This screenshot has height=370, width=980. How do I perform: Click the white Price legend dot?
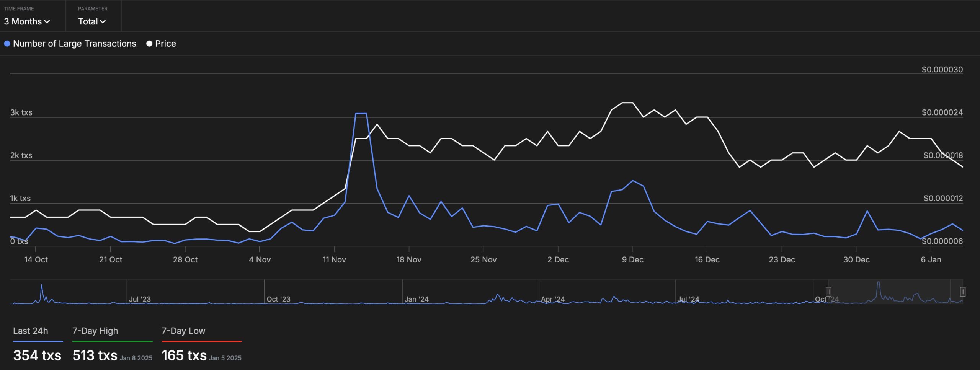point(149,43)
